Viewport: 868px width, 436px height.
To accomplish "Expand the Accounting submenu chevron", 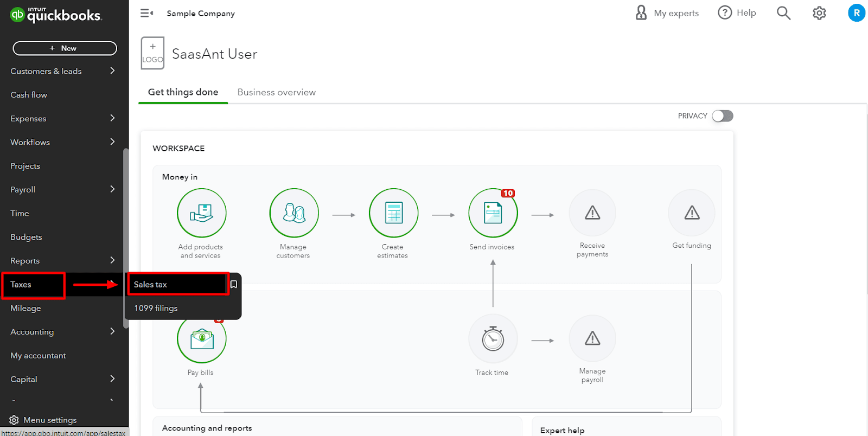I will [112, 331].
